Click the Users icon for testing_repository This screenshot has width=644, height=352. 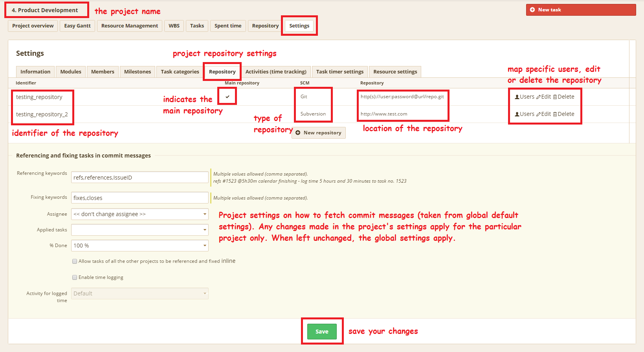(x=517, y=97)
